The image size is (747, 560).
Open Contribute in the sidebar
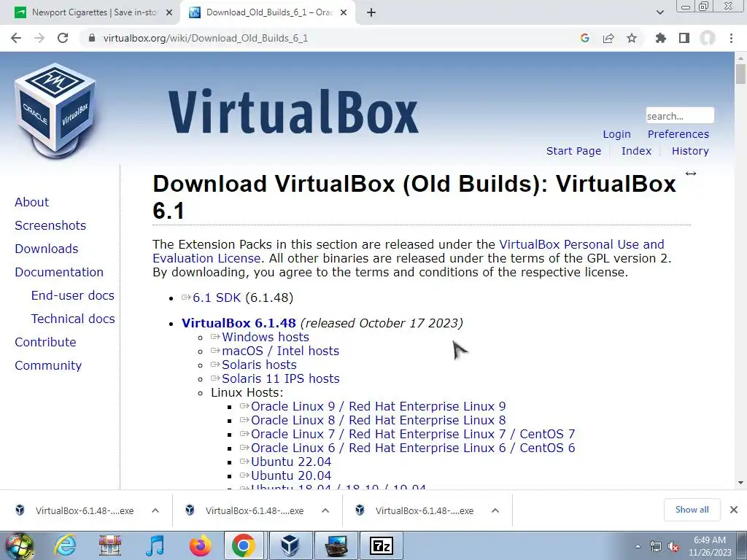coord(45,342)
